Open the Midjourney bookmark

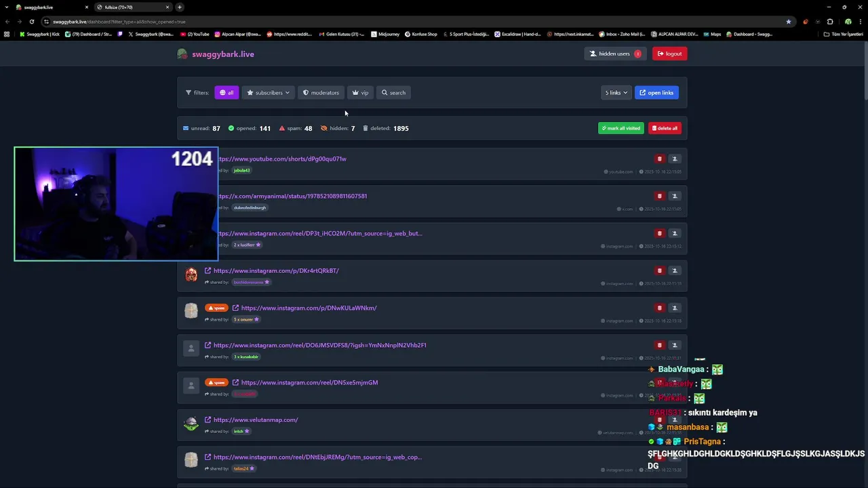384,34
